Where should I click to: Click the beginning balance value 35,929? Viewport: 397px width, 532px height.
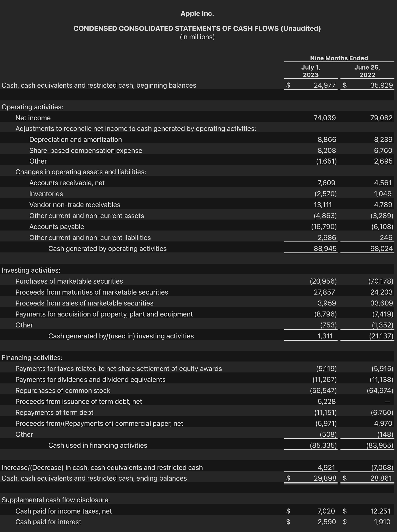381,85
